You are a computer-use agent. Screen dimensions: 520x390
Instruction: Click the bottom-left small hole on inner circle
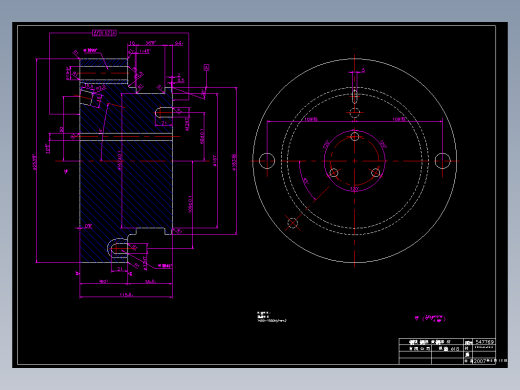pos(334,173)
